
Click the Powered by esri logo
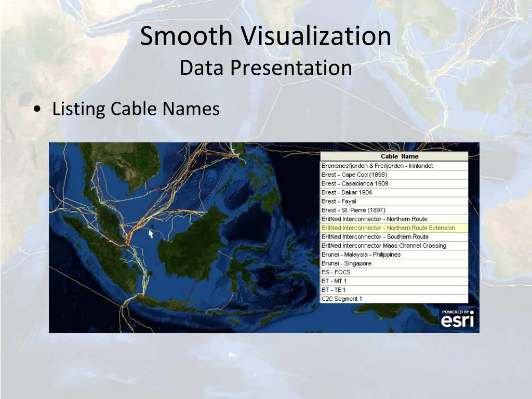click(458, 318)
